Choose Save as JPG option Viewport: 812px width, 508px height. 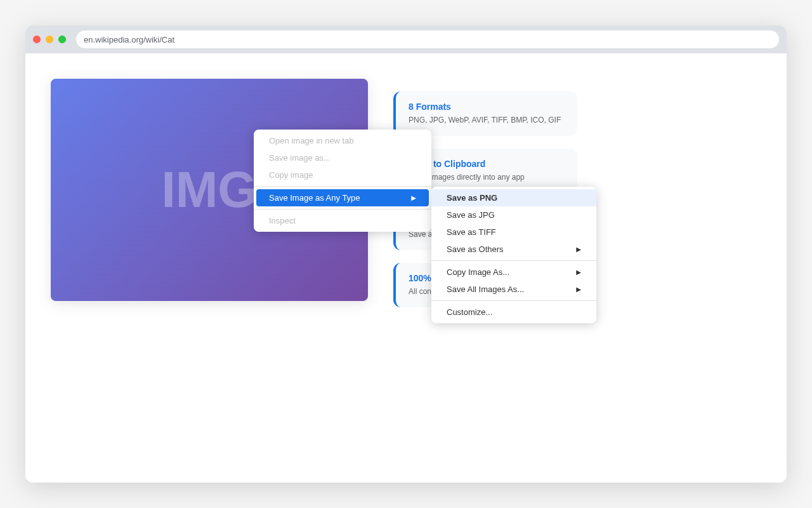click(x=514, y=215)
